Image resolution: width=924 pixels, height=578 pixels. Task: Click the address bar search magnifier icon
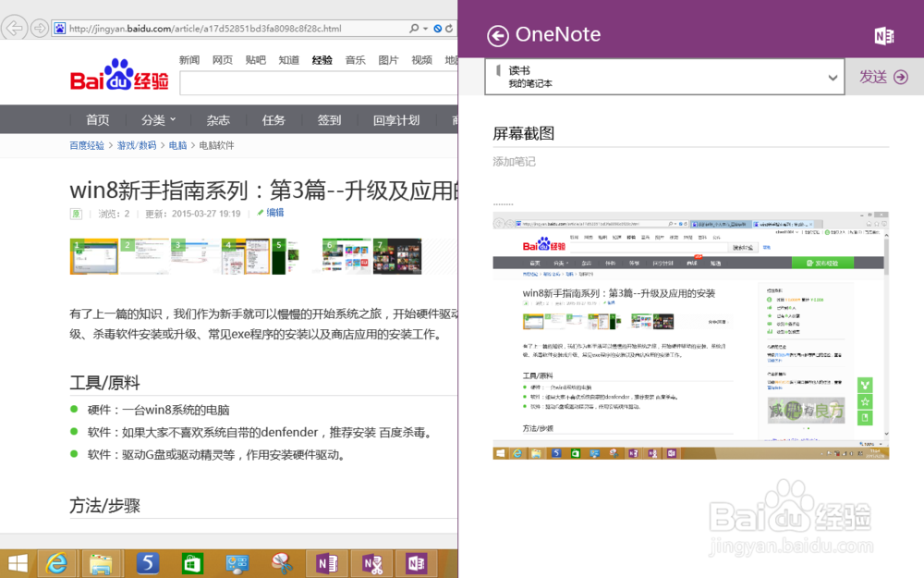(414, 29)
